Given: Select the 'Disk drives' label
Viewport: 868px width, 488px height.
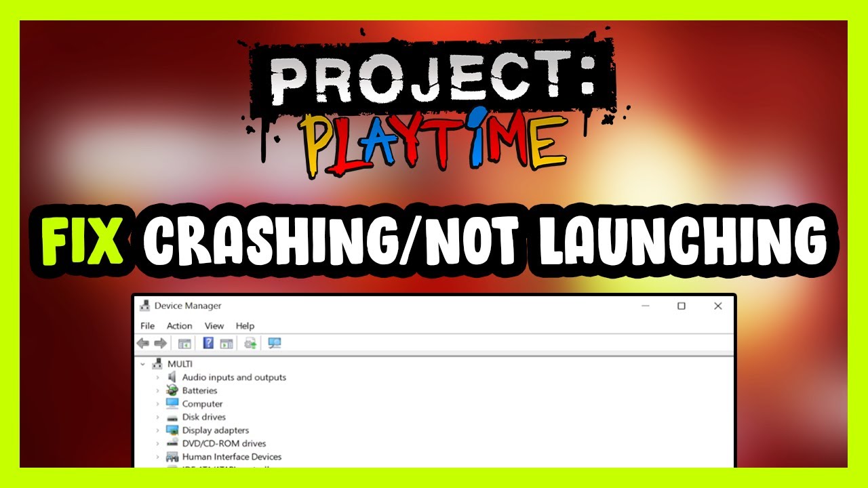Looking at the screenshot, I should coord(203,417).
